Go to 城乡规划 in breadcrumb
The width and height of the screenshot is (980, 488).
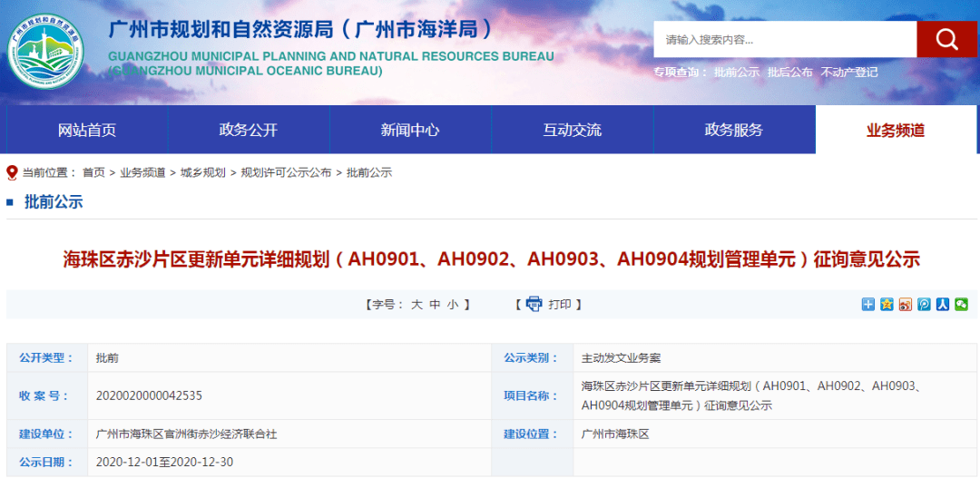[203, 173]
